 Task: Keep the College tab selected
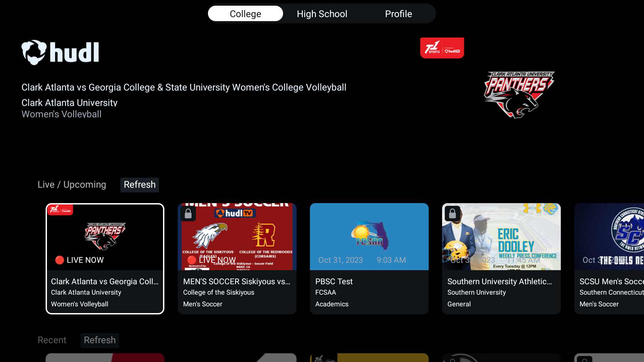(x=245, y=14)
